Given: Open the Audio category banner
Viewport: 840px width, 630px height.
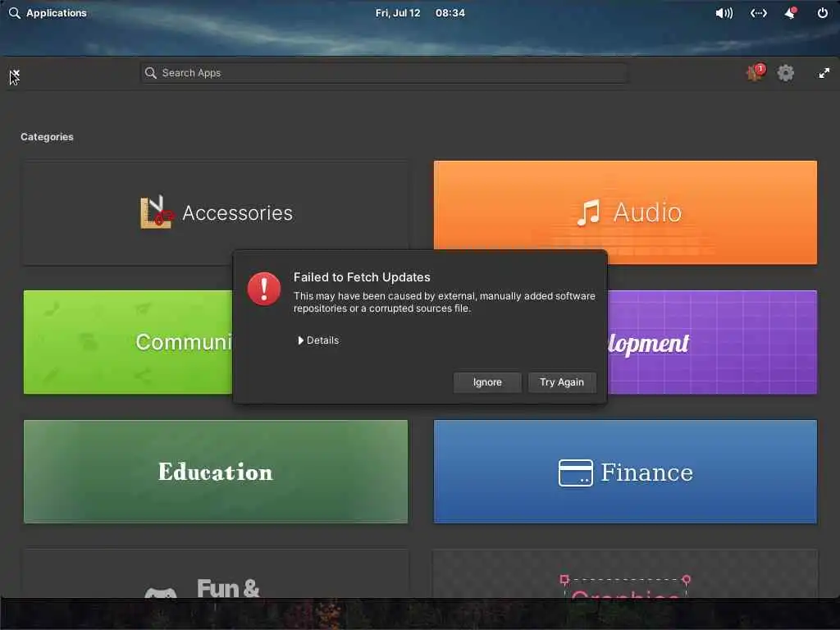Looking at the screenshot, I should click(625, 212).
